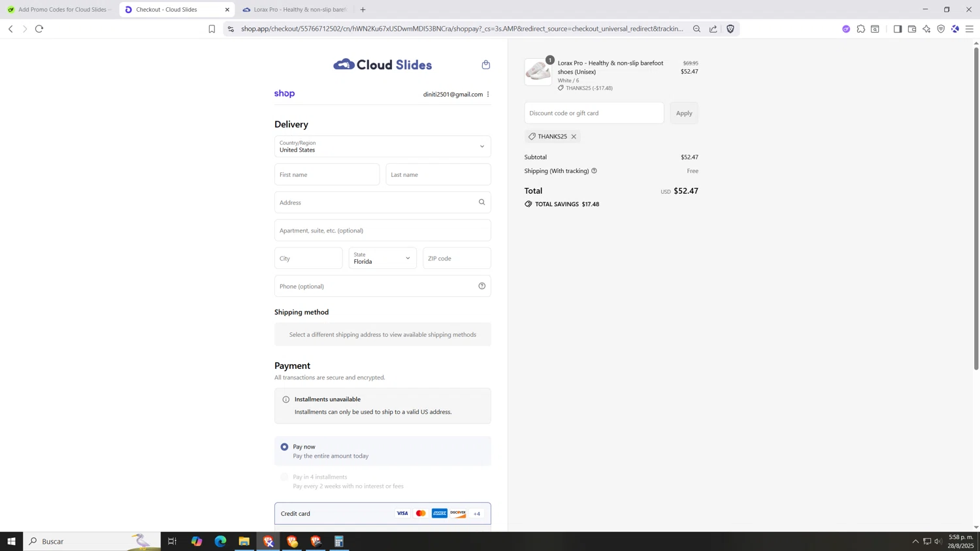Open account options menu beside the email

488,94
